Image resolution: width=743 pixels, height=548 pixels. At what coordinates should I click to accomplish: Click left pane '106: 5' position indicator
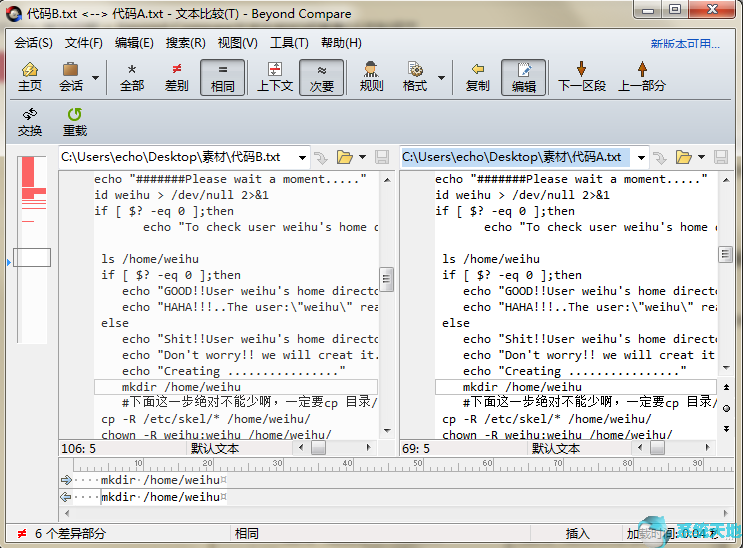(79, 448)
